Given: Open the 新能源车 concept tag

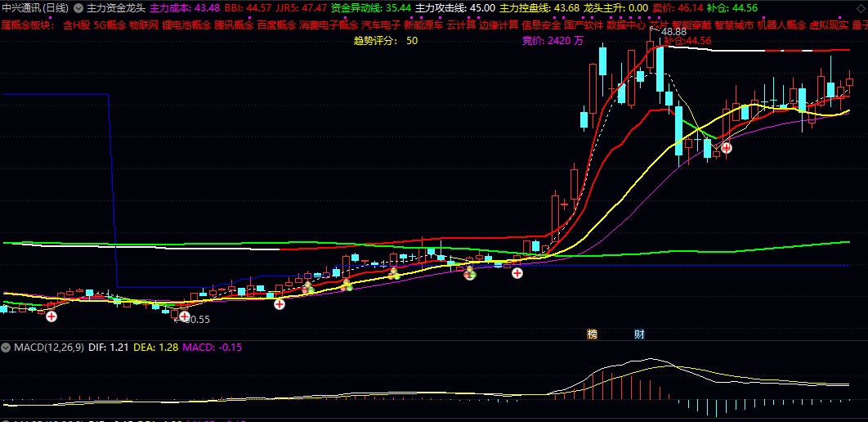Looking at the screenshot, I should [423, 25].
